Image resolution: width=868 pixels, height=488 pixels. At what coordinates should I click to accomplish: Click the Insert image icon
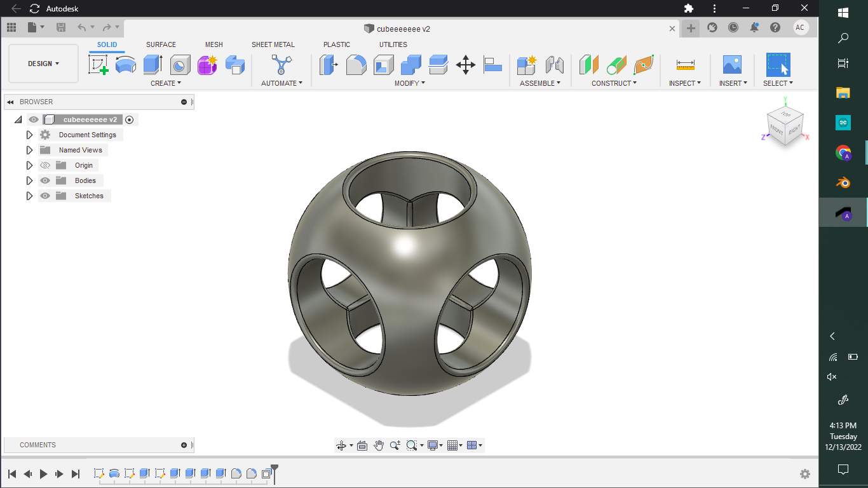tap(732, 64)
